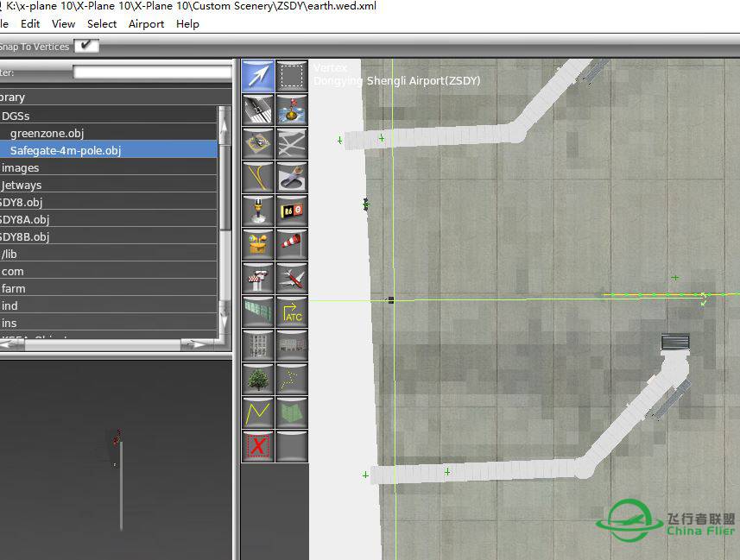This screenshot has width=740, height=560.
Task: Select the red X Exclusion Zone tool
Action: click(x=257, y=446)
